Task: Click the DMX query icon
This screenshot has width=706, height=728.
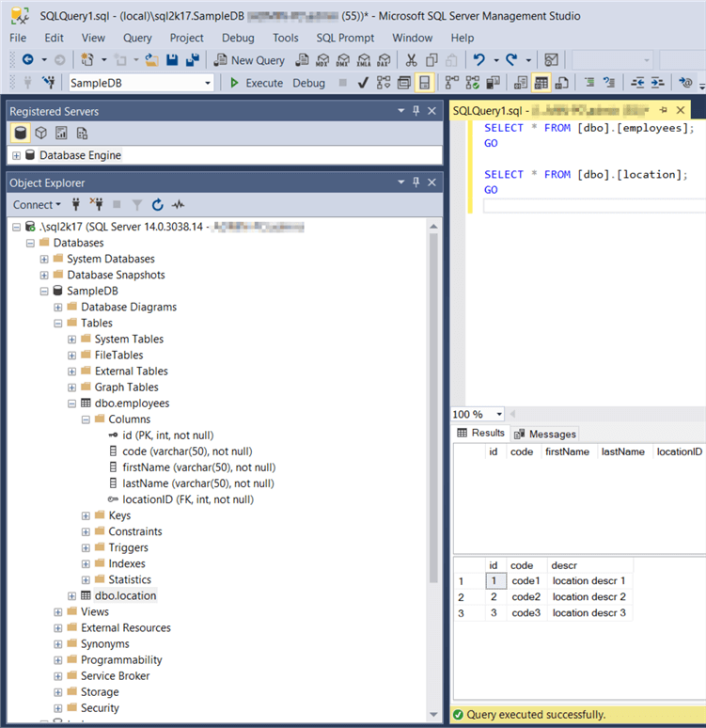Action: (x=343, y=60)
